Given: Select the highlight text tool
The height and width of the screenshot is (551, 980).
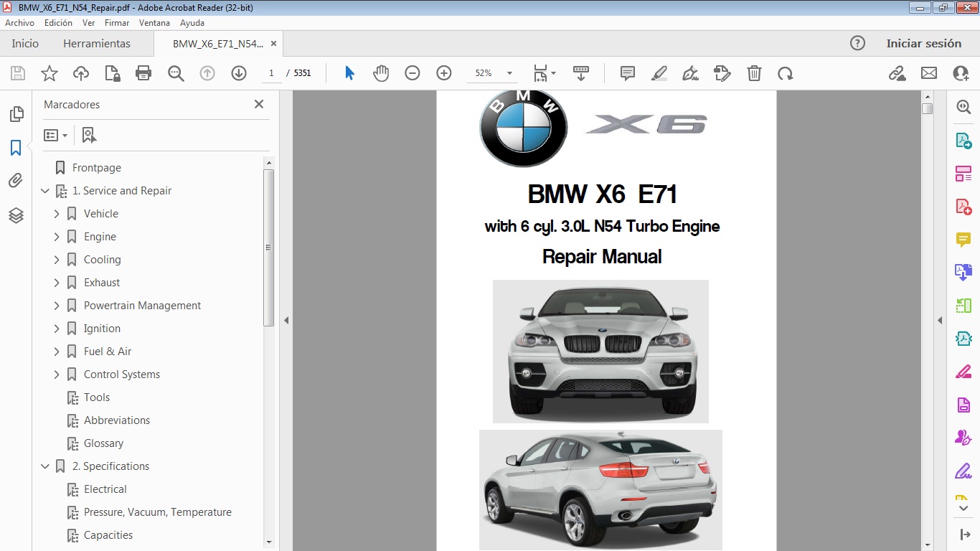Looking at the screenshot, I should tap(659, 73).
